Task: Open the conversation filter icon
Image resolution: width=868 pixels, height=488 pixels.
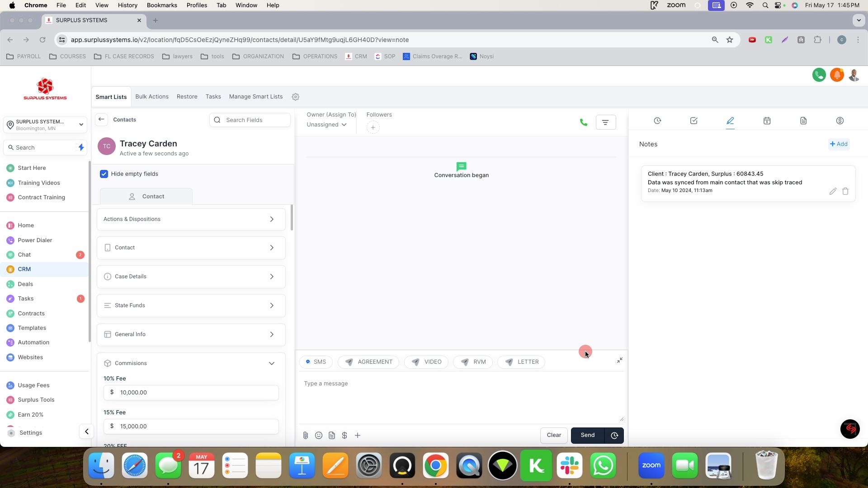Action: pyautogui.click(x=605, y=122)
